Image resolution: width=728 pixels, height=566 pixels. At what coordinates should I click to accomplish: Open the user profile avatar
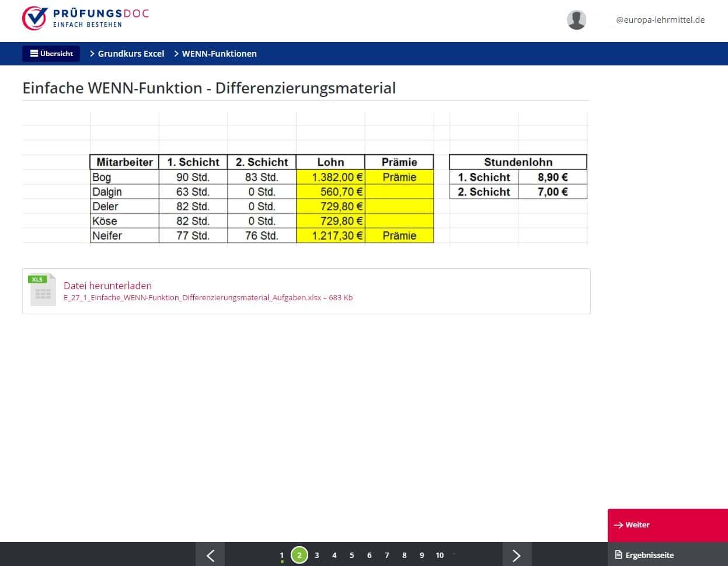[576, 20]
